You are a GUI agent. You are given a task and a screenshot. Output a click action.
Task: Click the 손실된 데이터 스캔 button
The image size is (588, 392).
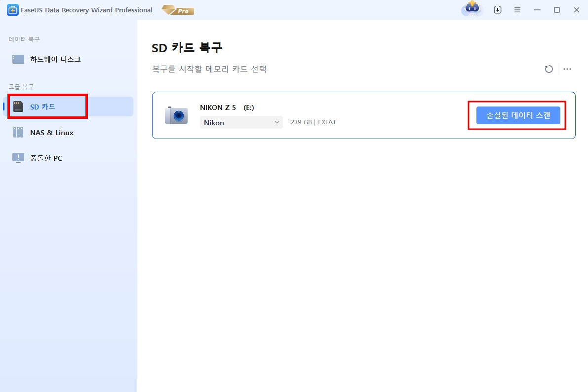tap(518, 115)
